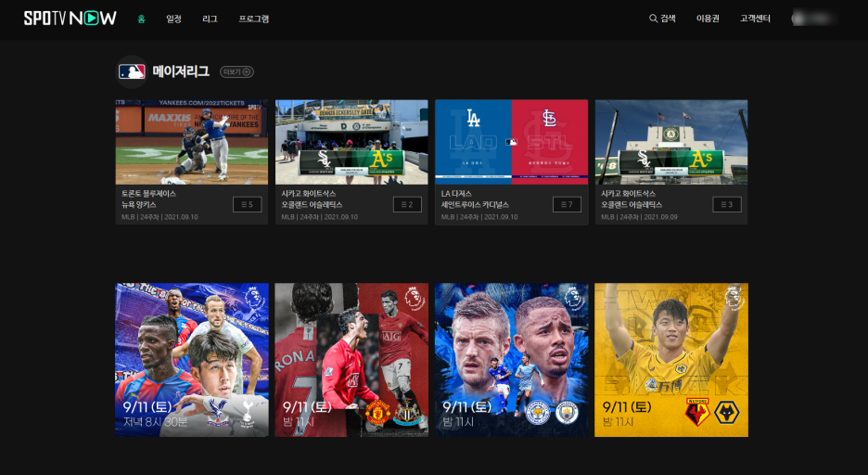This screenshot has height=475, width=868.
Task: Open the 일정 menu tab
Action: [x=173, y=19]
